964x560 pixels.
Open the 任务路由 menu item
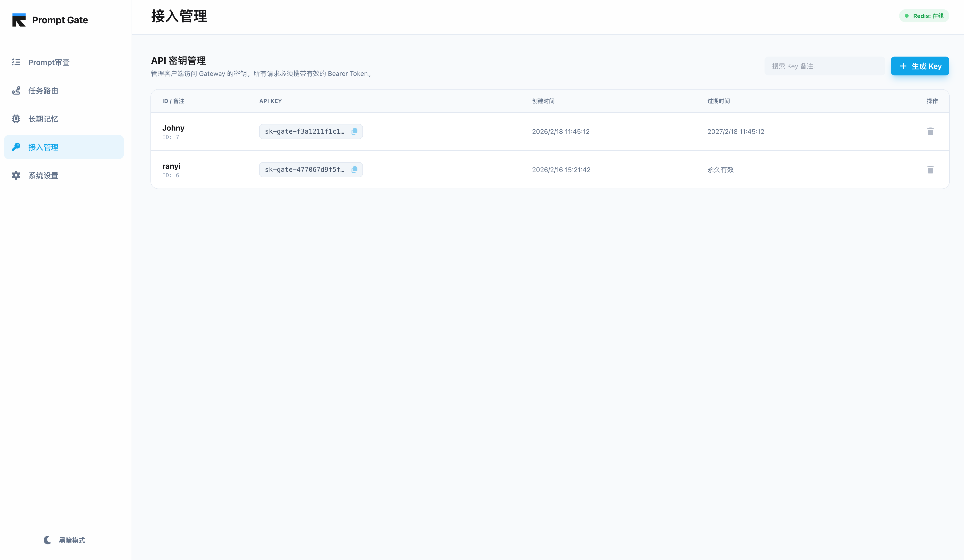[x=43, y=91]
